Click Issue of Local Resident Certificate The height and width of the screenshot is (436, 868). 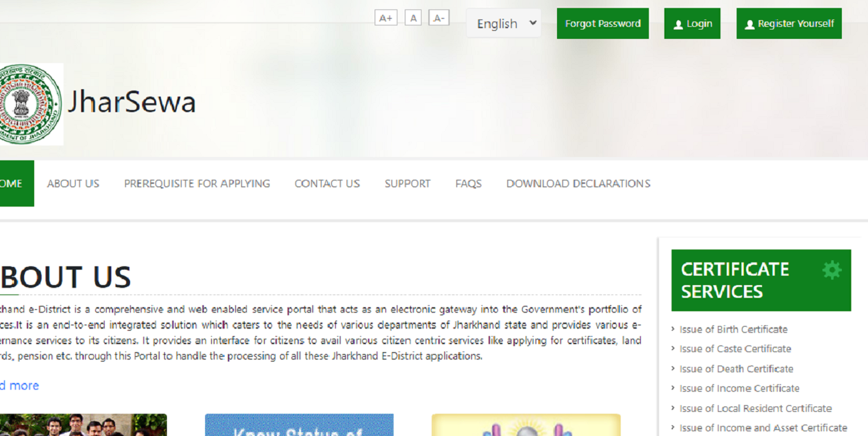[x=755, y=408]
